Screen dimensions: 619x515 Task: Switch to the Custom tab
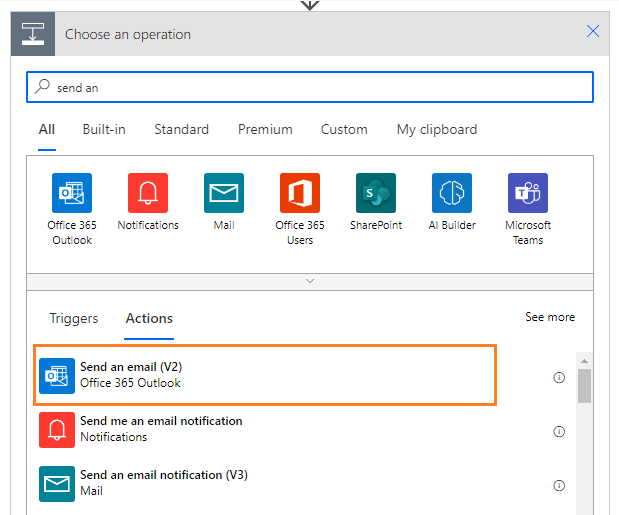[x=344, y=129]
